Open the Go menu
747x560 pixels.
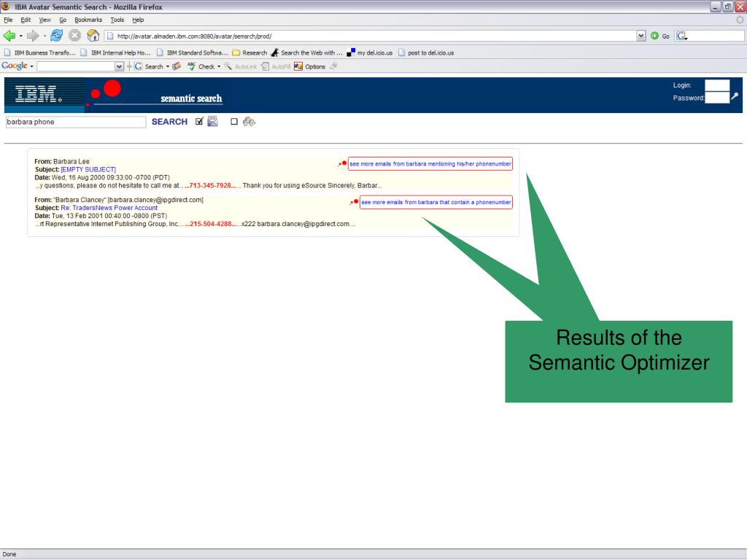coord(63,20)
